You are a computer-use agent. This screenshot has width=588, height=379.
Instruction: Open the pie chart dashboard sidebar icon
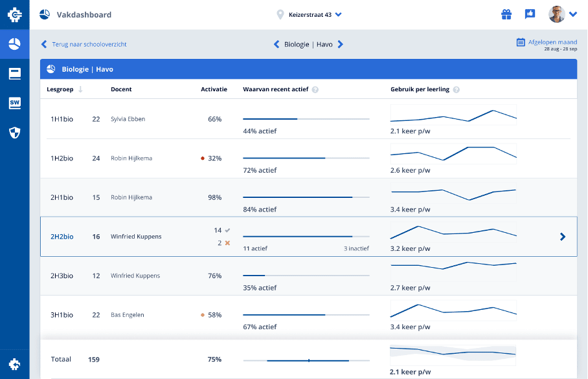[x=14, y=44]
